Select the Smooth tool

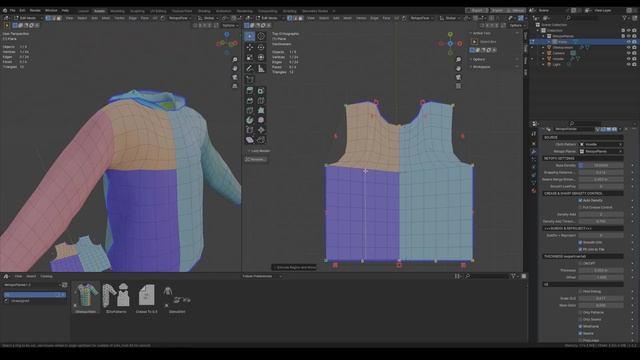[261, 120]
